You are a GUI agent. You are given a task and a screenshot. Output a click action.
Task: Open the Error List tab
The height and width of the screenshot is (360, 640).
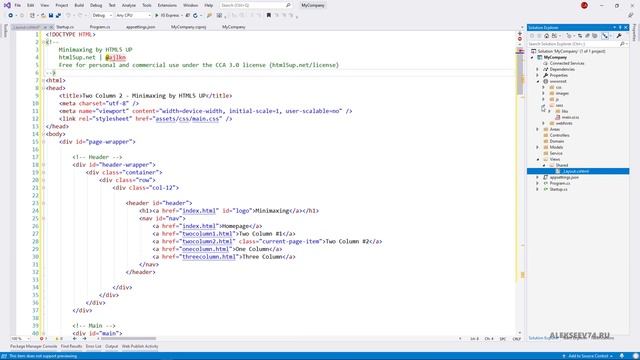[x=93, y=347]
